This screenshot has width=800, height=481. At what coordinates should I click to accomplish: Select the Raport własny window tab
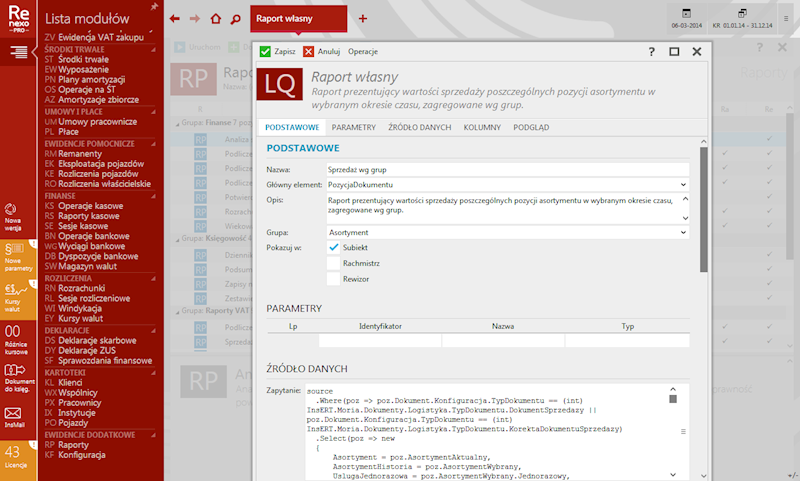click(x=298, y=19)
